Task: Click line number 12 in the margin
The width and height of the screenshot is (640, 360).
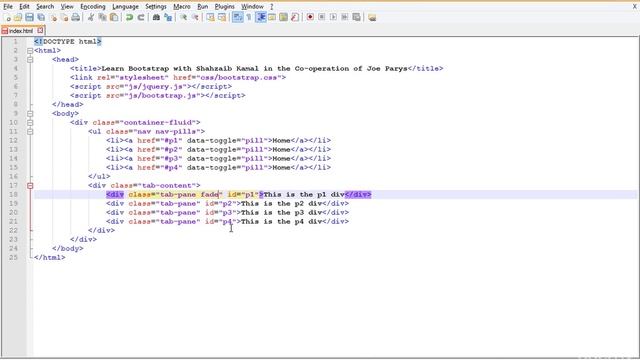Action: 13,140
